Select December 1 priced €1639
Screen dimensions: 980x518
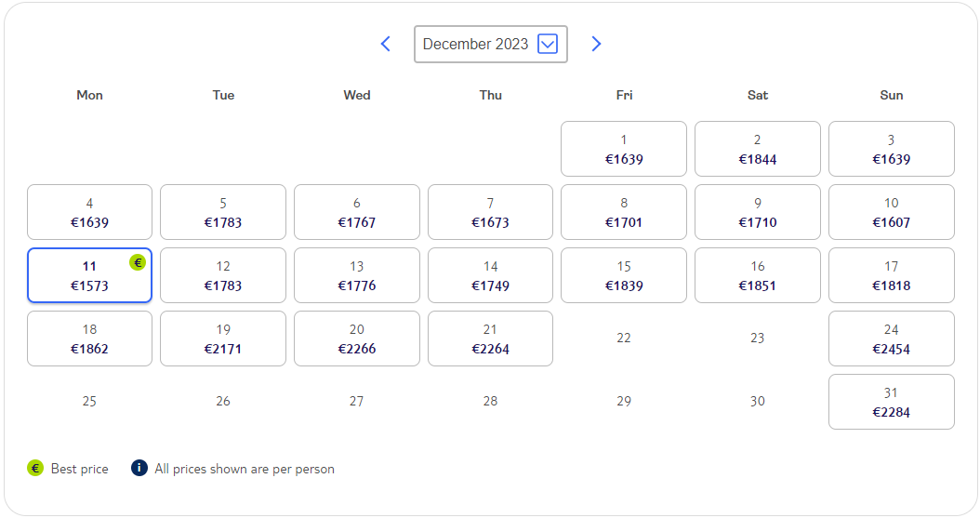[624, 149]
